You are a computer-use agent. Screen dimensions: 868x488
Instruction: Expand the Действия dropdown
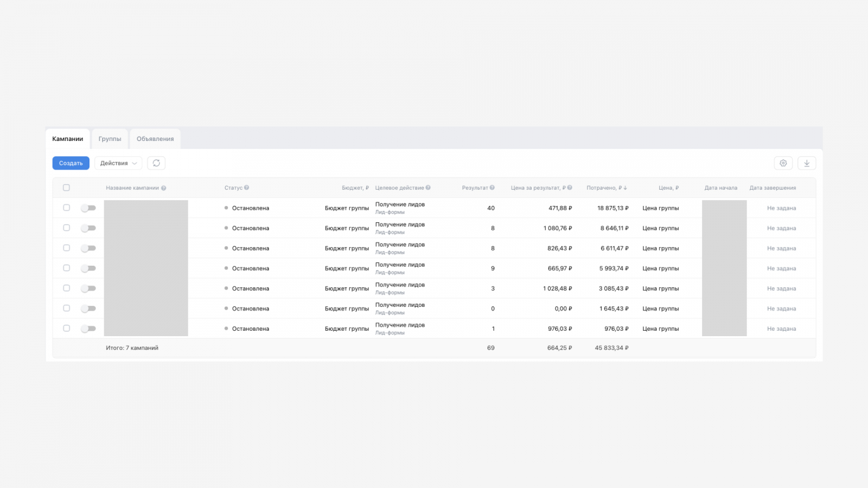pos(118,163)
